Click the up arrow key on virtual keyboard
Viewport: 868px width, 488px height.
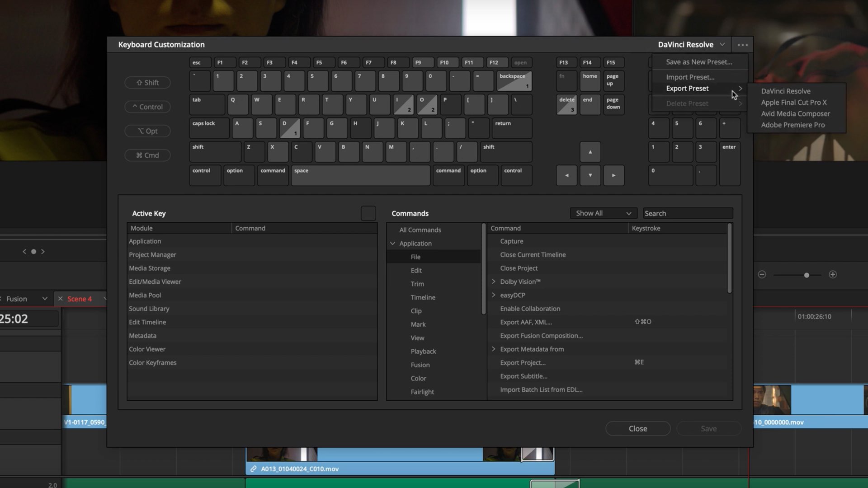[x=590, y=152]
